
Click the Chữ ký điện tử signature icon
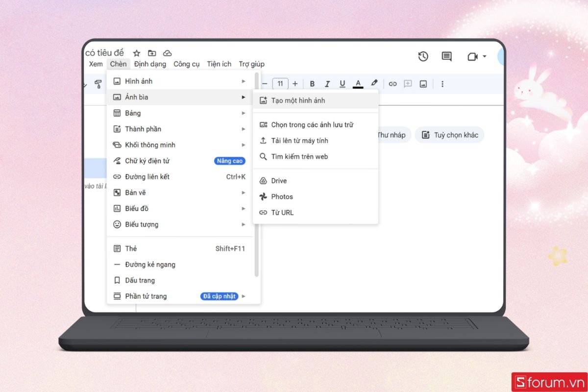point(117,161)
